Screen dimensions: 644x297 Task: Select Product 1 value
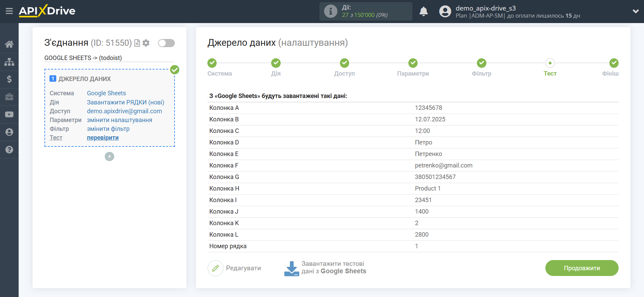[x=428, y=189]
